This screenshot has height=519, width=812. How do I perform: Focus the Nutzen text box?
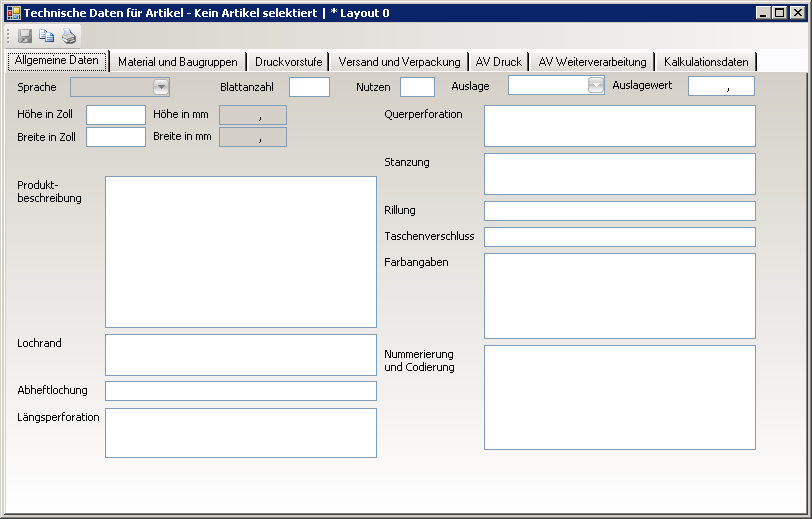pos(417,87)
